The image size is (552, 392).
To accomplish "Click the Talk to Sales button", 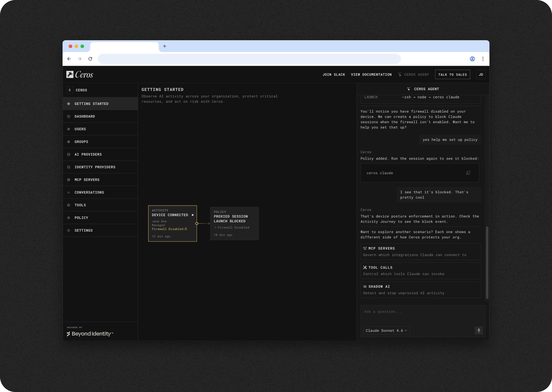I will pyautogui.click(x=452, y=75).
